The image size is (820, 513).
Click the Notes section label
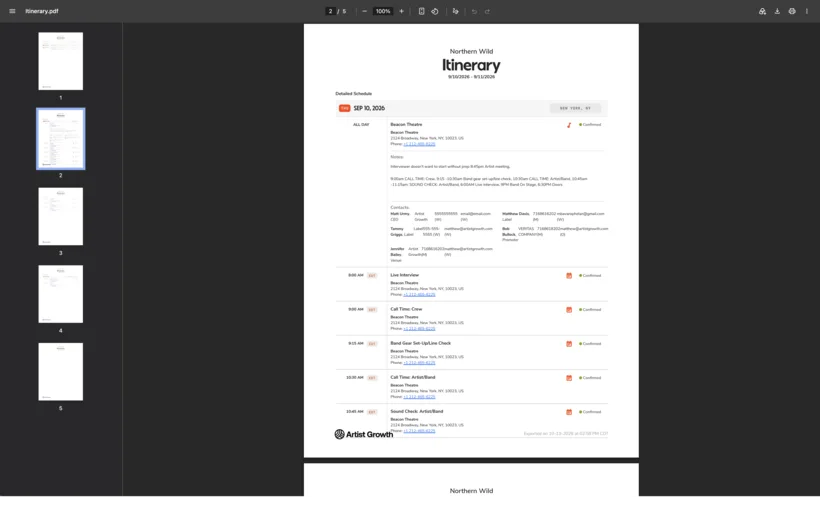397,157
